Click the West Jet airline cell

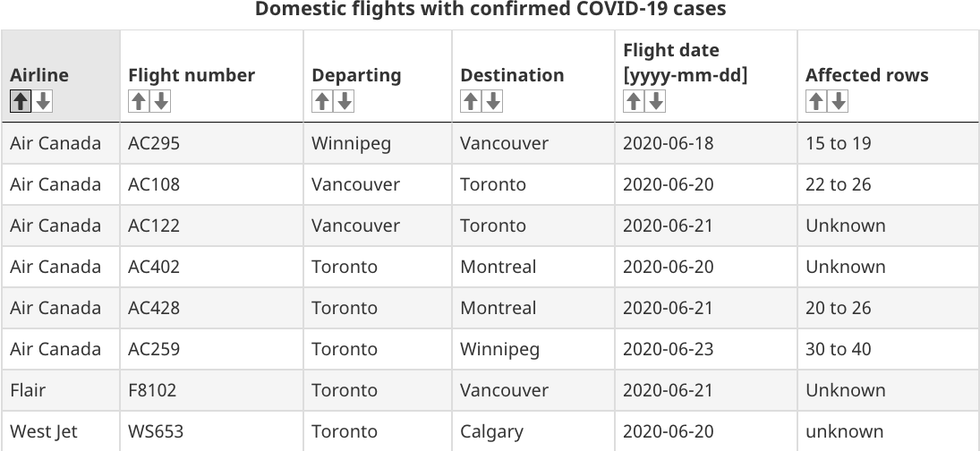click(x=44, y=431)
